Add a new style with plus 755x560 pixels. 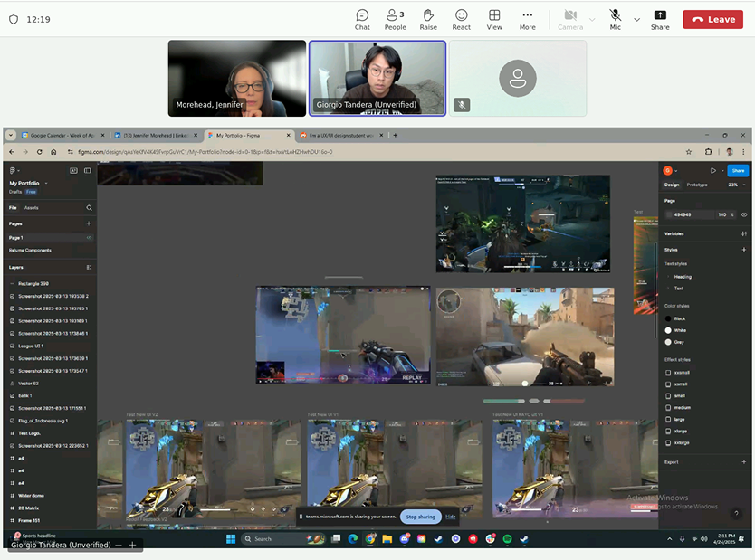[744, 250]
